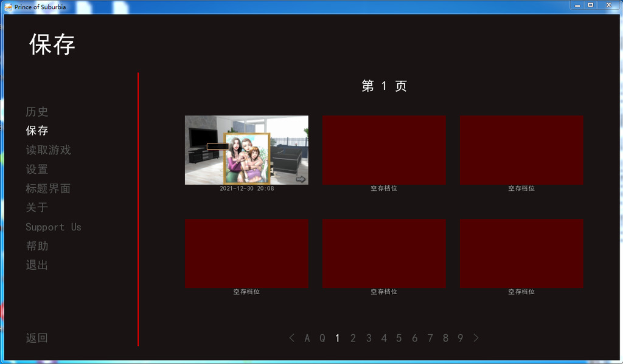
Task: Click the Prince of Suburbia title bar icon
Action: 9,7
